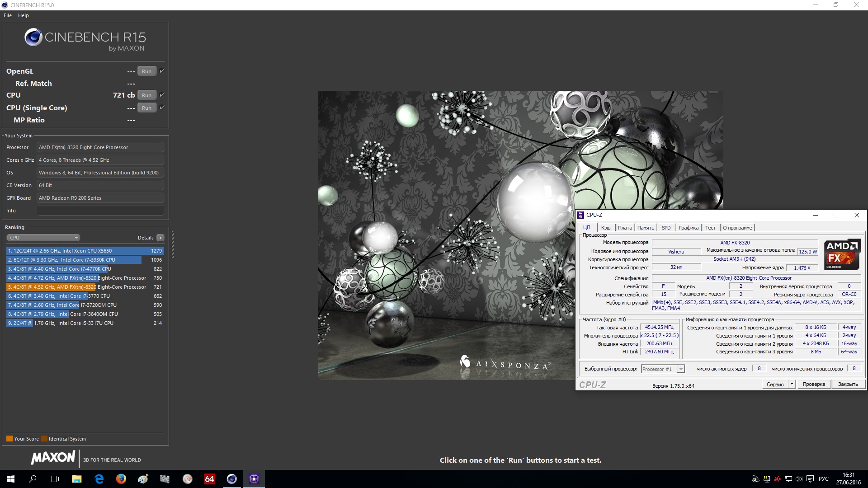Open Task View on the taskbar
Image resolution: width=868 pixels, height=488 pixels.
coord(54,479)
